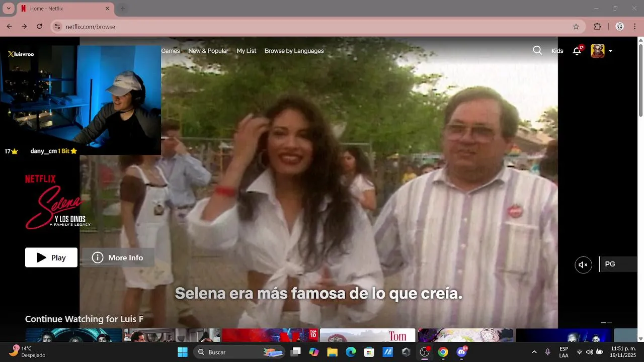Bookmark this page with the star icon

tap(576, 27)
